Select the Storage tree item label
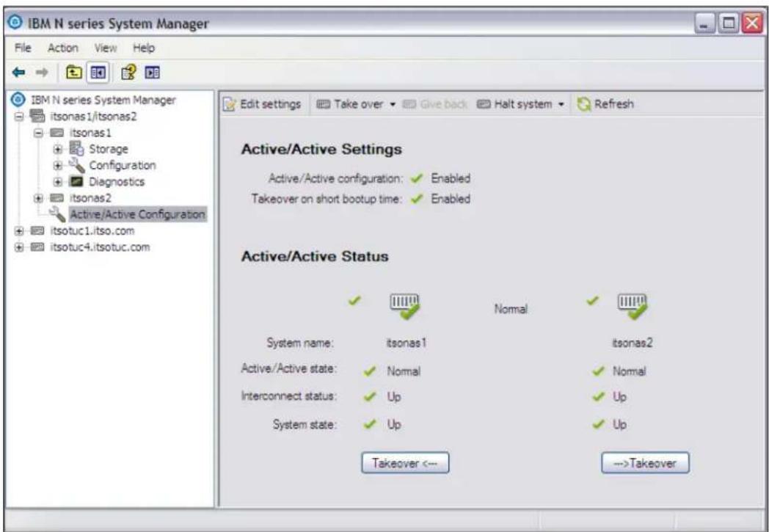The image size is (769, 532). (x=109, y=149)
